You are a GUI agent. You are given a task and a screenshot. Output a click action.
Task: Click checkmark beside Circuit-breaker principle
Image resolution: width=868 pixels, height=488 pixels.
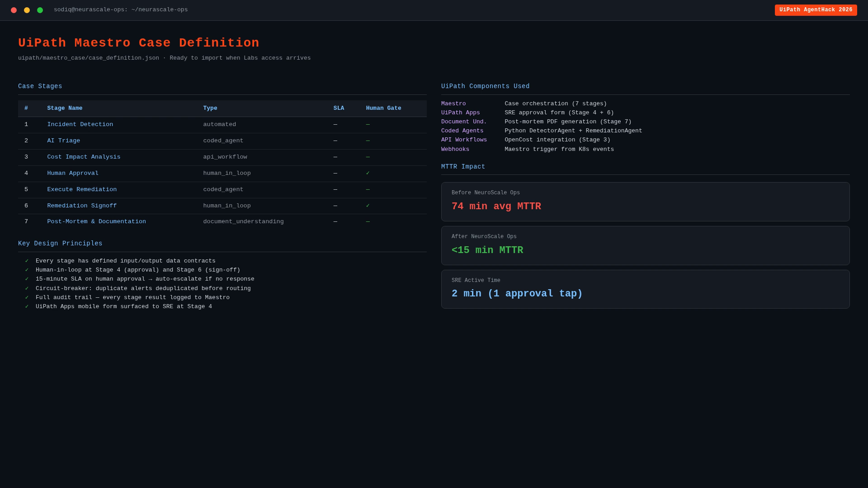(x=27, y=289)
